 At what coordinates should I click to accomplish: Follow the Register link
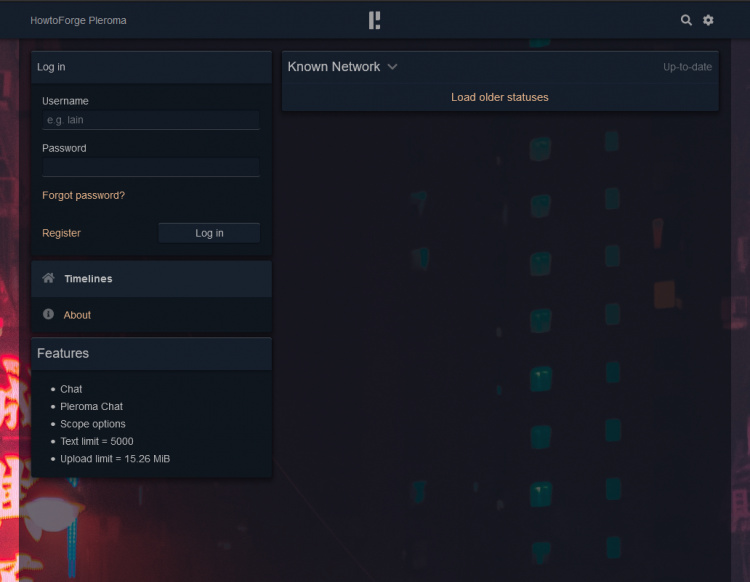[x=61, y=233]
